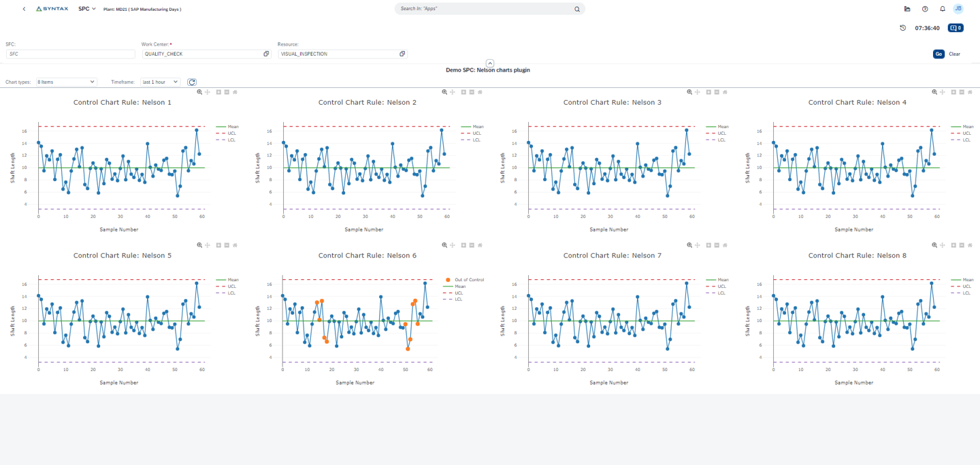The height and width of the screenshot is (465, 980).
Task: Select the zoom tool on Nelson 1 chart
Action: [x=199, y=92]
